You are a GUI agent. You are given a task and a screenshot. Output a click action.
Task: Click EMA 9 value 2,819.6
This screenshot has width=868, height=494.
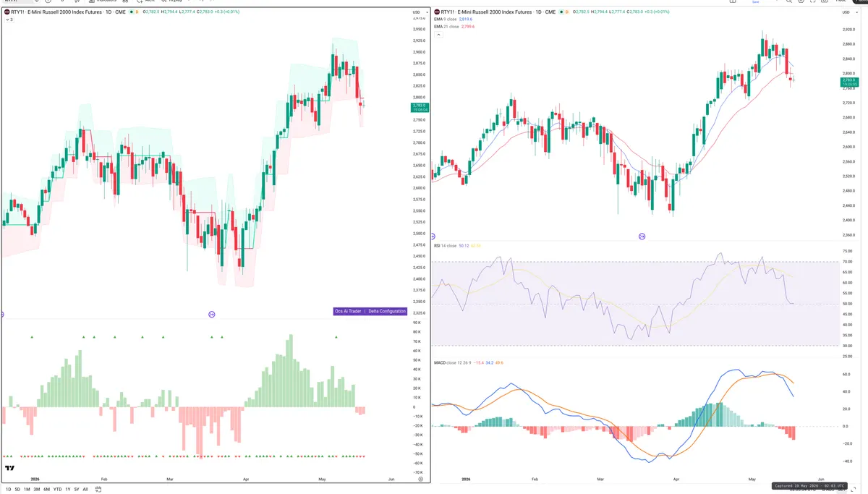[465, 20]
